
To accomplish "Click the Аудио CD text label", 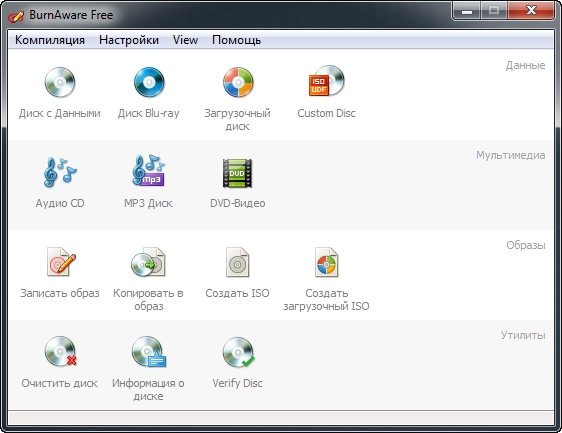I will point(60,203).
